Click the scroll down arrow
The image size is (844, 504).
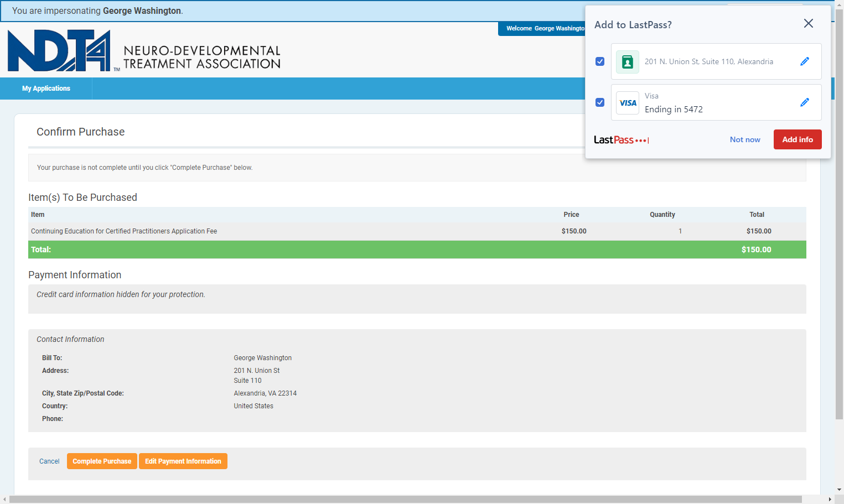(840, 490)
